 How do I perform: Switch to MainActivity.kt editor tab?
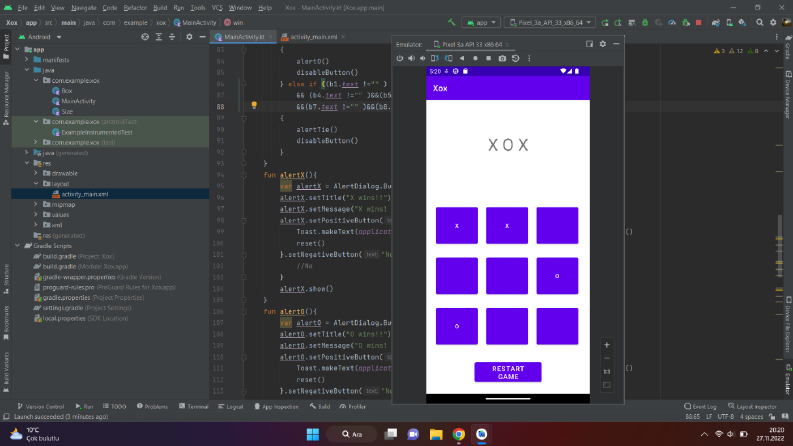click(243, 37)
